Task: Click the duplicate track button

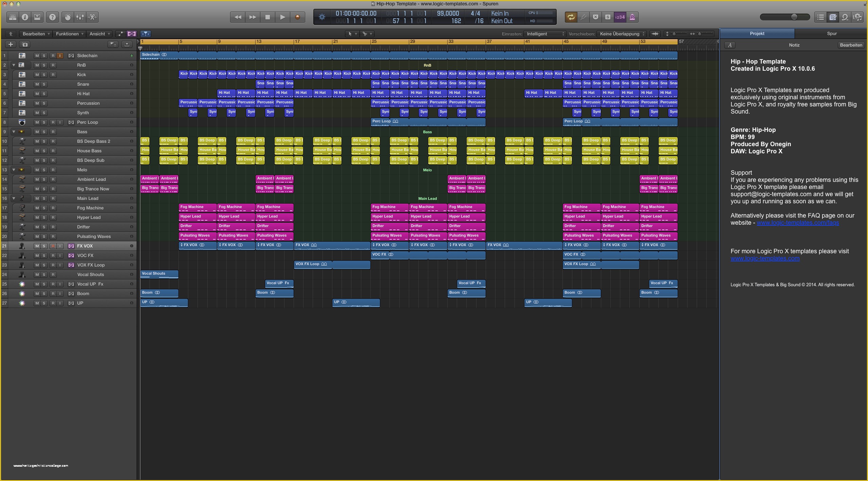Action: [x=25, y=44]
